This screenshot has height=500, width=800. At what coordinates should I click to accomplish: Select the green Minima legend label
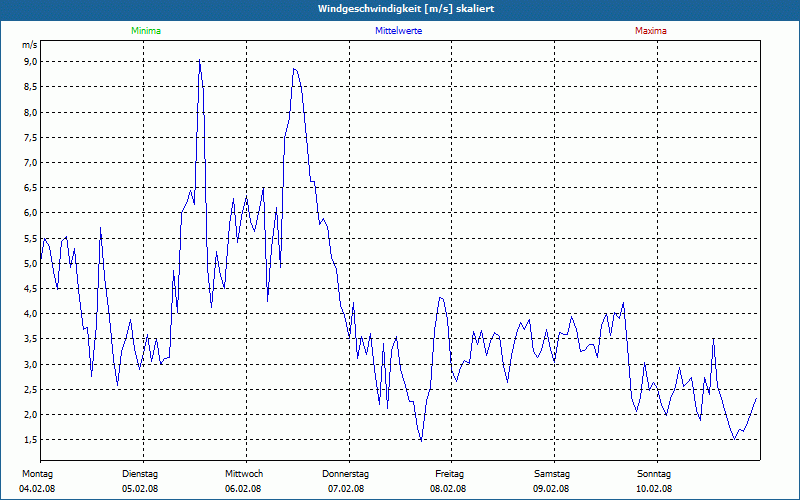(146, 31)
